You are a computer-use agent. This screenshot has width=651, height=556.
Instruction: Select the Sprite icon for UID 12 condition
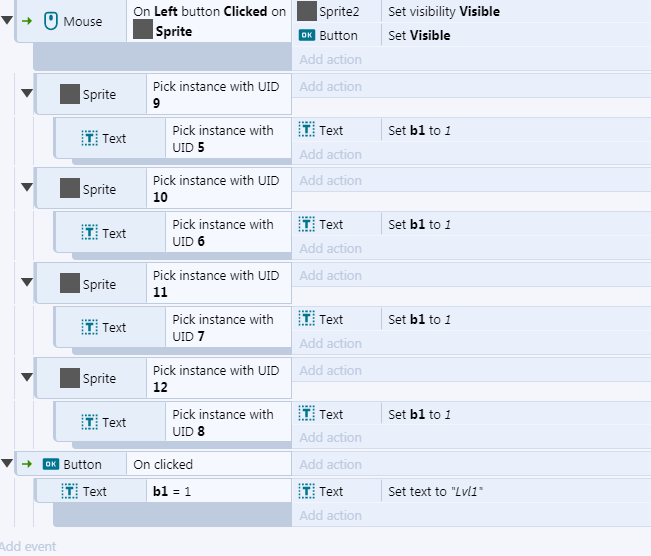tap(70, 378)
